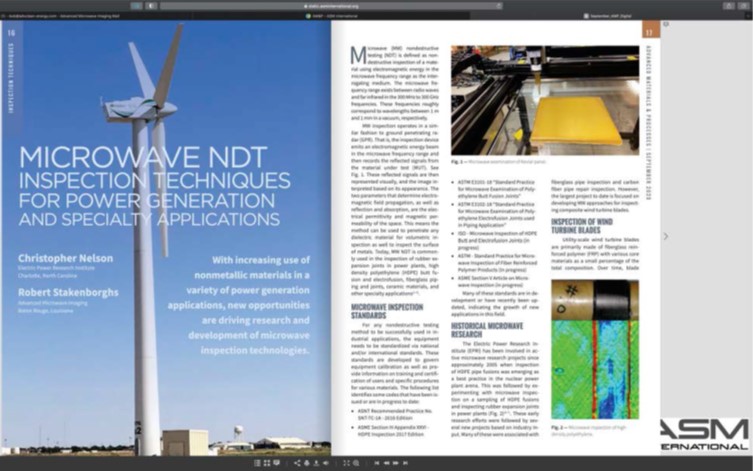The height and width of the screenshot is (471, 753).
Task: Open the notes/comments icon in bottom toolbar
Action: (275, 463)
